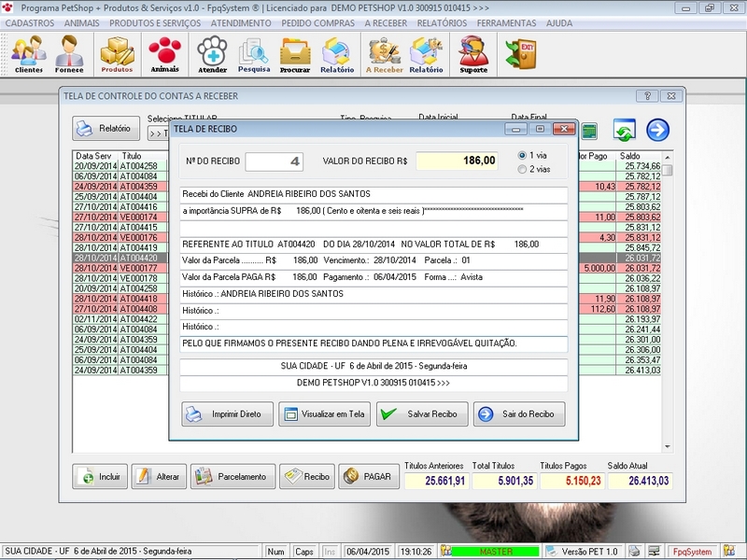
Task: Click the green refresh icon in Contas a Receber
Action: [624, 130]
